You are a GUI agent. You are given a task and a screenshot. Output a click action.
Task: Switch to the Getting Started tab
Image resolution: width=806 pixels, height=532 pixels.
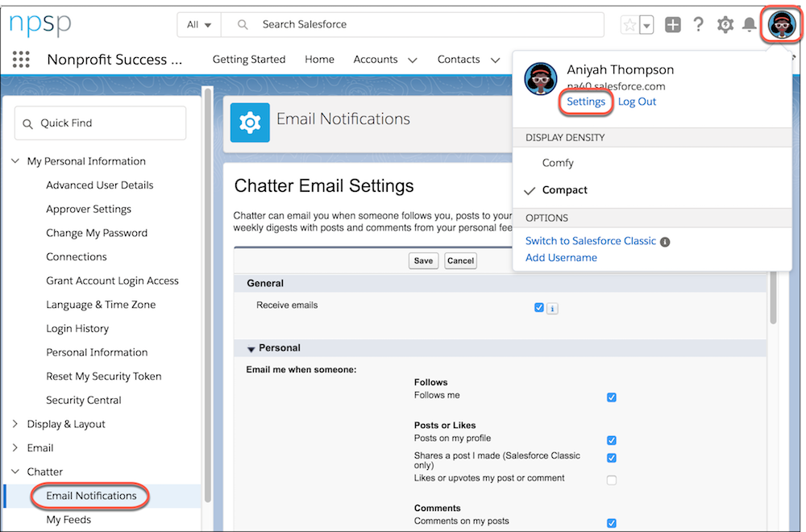[x=248, y=59]
